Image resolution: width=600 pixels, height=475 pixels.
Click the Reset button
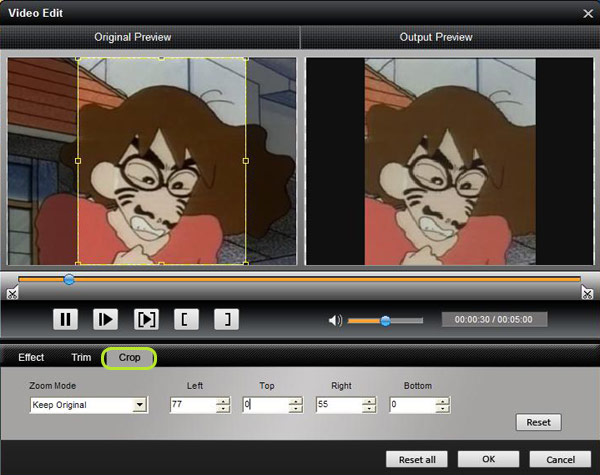point(538,423)
